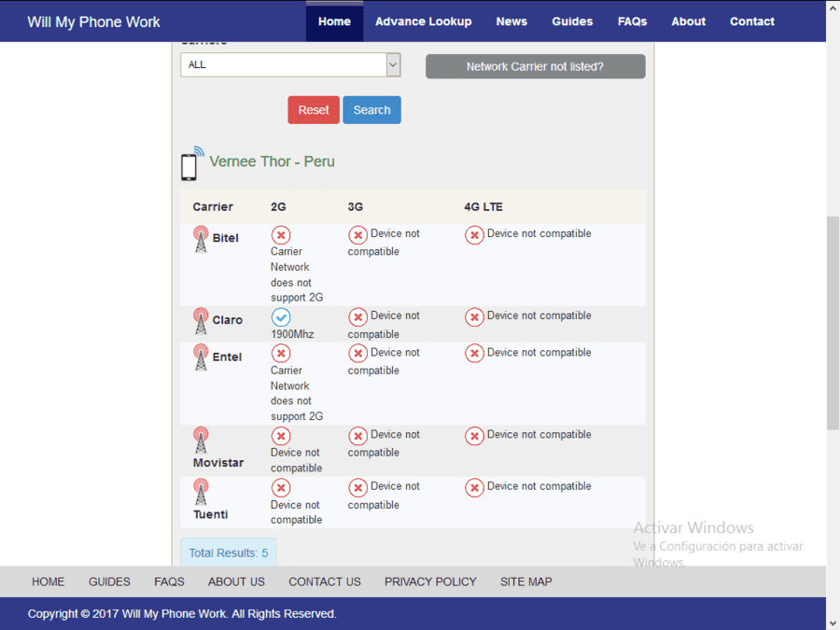Screen dimensions: 840x630
Task: Open ABOUT US link in footer
Action: coord(236,581)
